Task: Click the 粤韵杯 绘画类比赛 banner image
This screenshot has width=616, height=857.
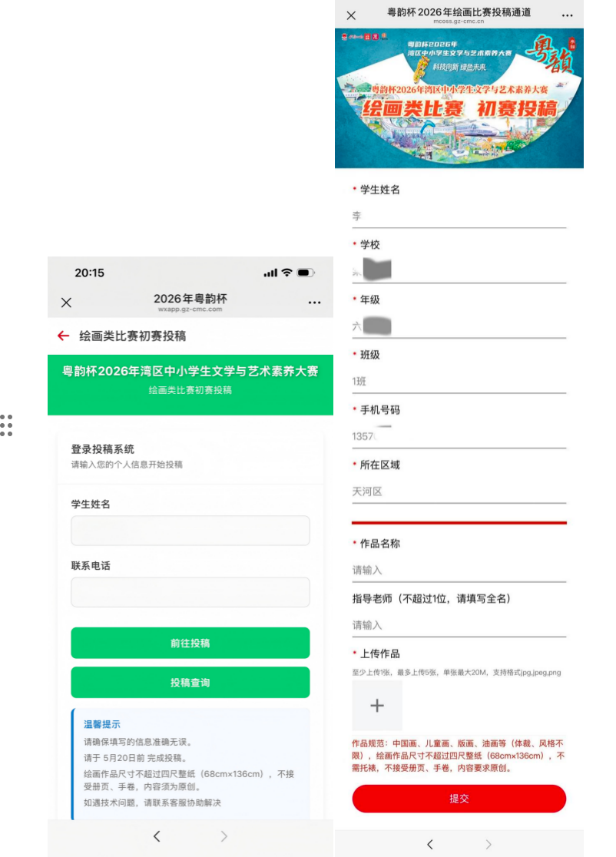Action: point(459,98)
